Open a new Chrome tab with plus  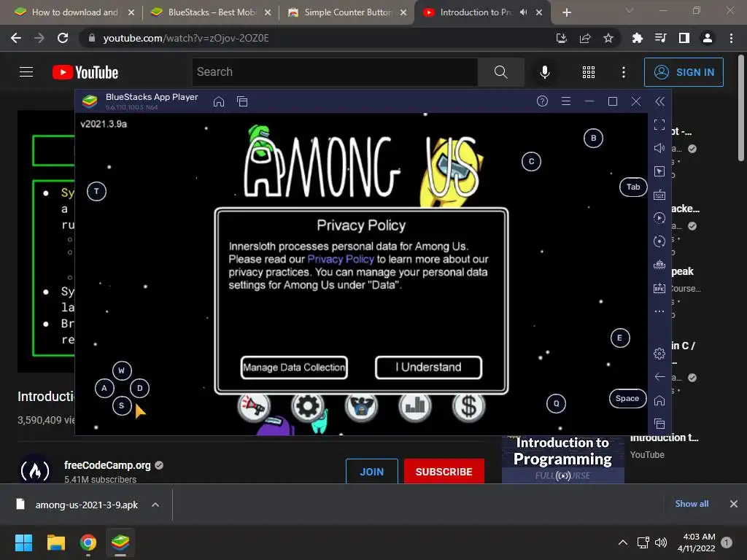coord(566,12)
